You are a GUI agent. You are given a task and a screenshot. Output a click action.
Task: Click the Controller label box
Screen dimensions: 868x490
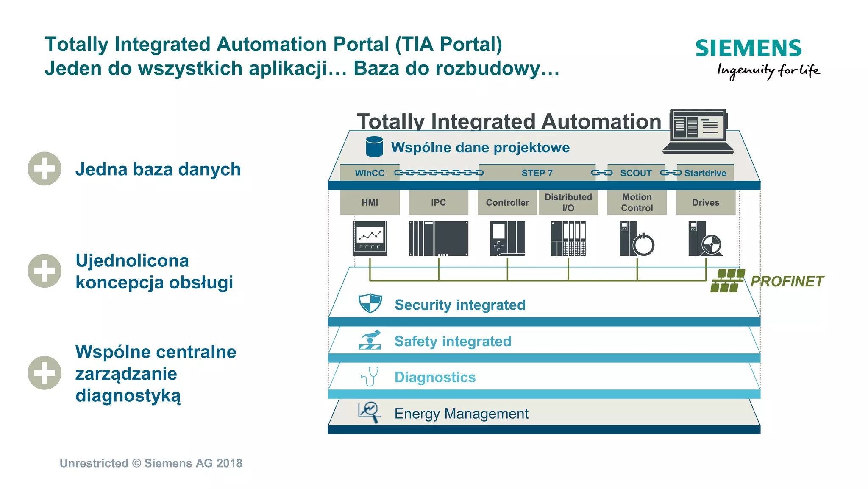[x=507, y=202]
